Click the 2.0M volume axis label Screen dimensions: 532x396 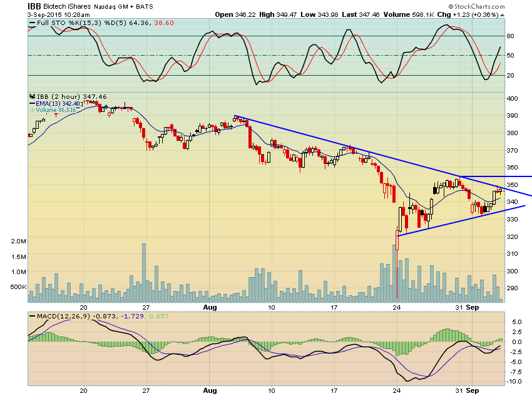[18, 241]
